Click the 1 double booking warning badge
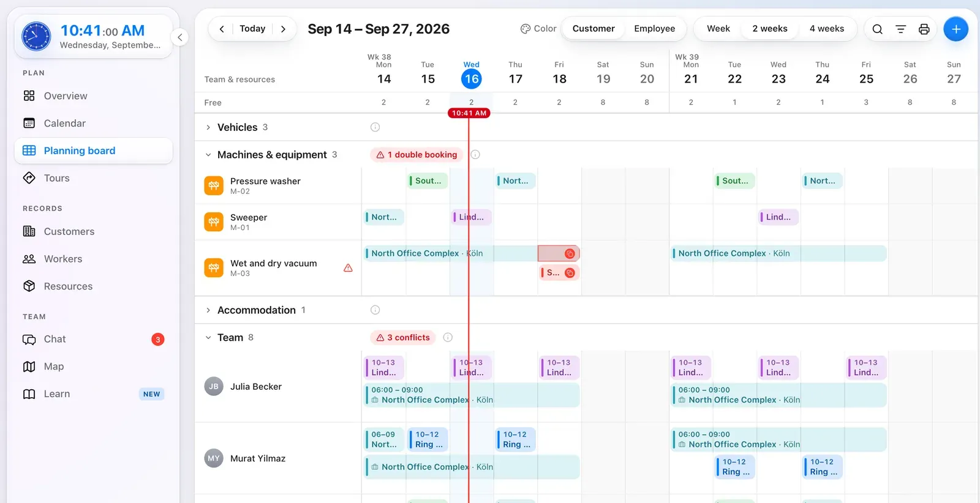This screenshot has width=980, height=503. pos(417,155)
